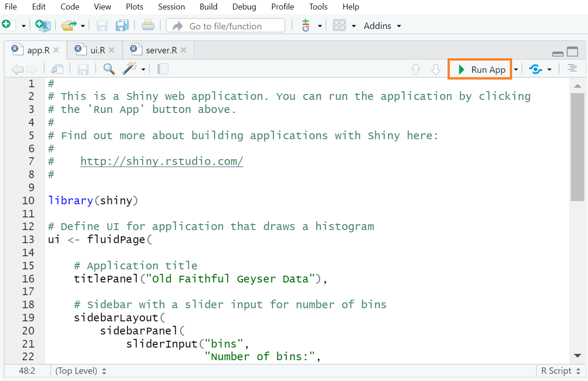
Task: Click the Find/Replace magnifier icon
Action: (109, 69)
